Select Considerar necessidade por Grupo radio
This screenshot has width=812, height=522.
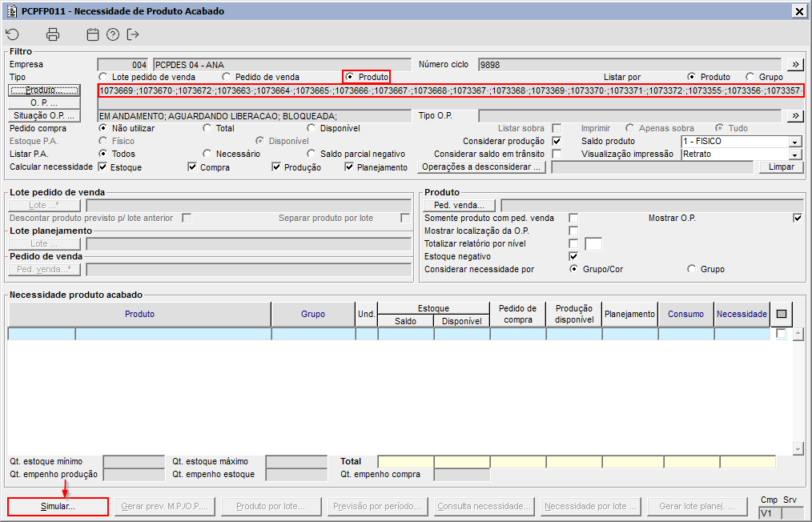tap(691, 269)
